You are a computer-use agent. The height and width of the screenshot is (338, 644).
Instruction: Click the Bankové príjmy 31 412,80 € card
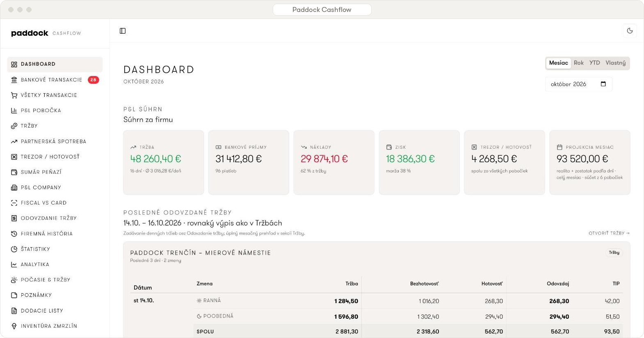point(249,163)
